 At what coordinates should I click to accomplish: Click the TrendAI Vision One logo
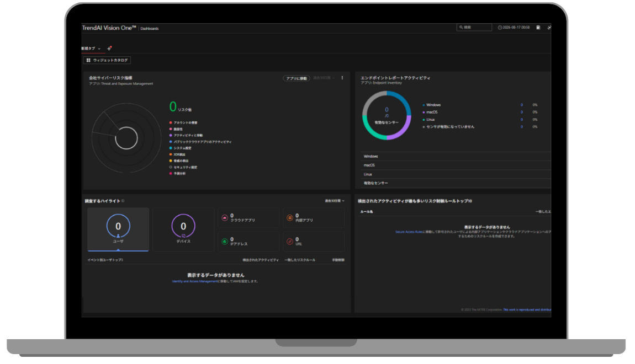tap(109, 28)
